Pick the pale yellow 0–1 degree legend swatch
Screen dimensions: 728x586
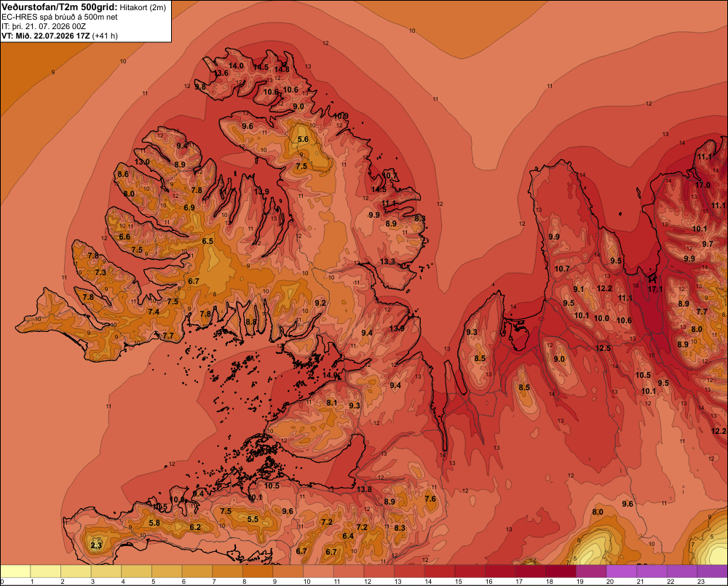click(15, 571)
